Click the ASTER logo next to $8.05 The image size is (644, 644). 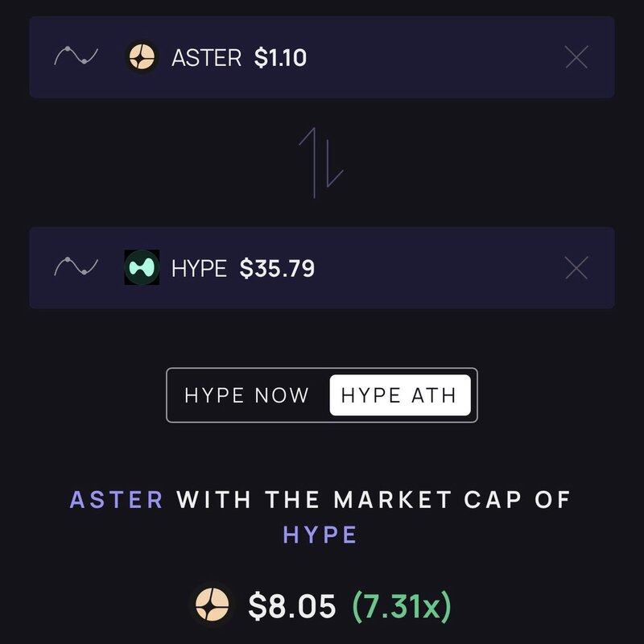(x=213, y=605)
